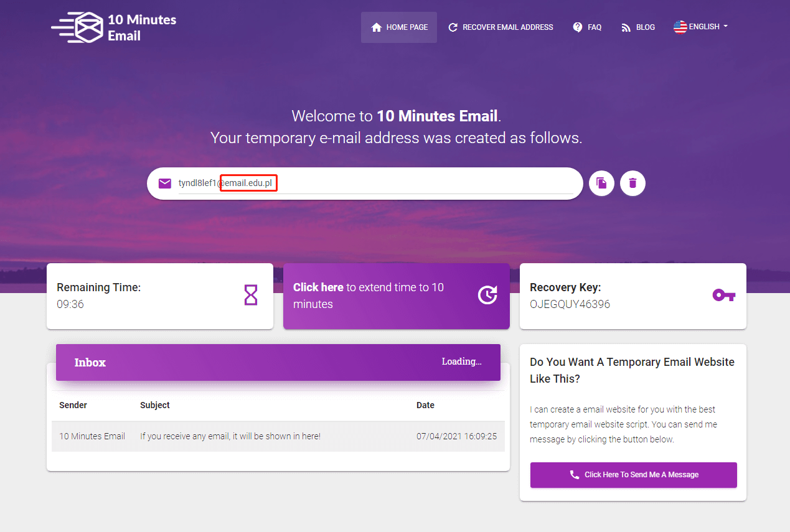The height and width of the screenshot is (532, 790).
Task: Click the hourglass icon in Remaining Time
Action: click(250, 295)
